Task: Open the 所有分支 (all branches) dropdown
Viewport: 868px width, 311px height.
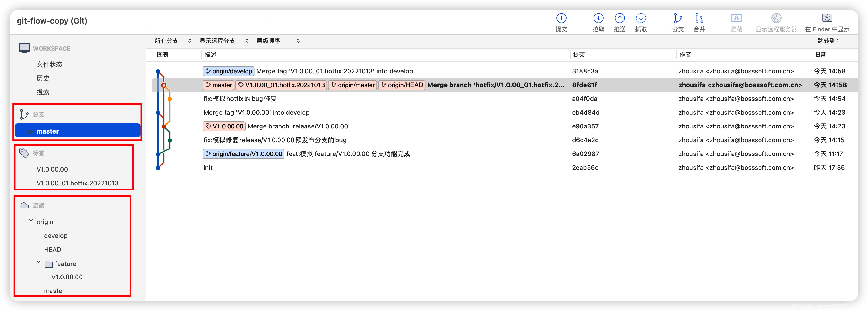Action: coord(173,41)
